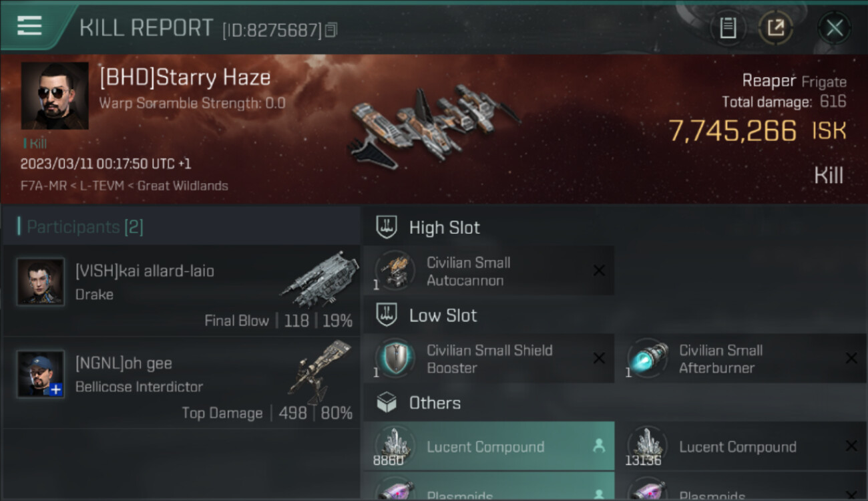Click the Lucent Compound item with 13136 quantity
This screenshot has width=868, height=501.
click(741, 446)
